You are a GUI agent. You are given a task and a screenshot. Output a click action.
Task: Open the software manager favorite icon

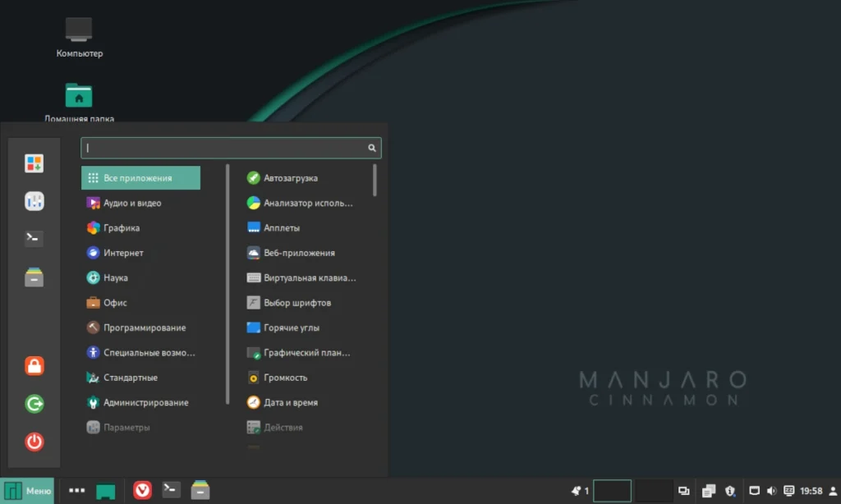34,163
